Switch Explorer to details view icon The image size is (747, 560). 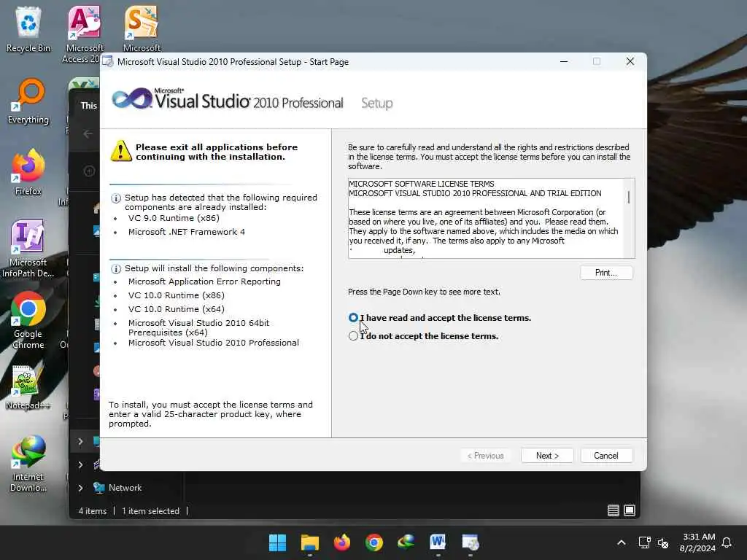[613, 511]
